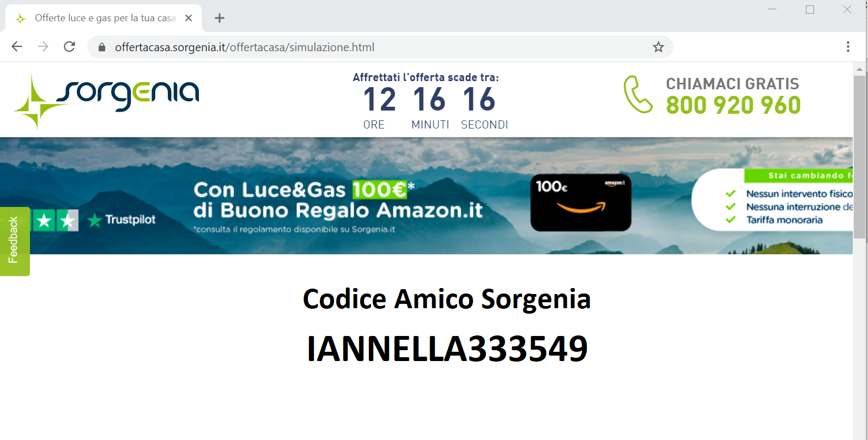
Task: Go back using the browser back arrow
Action: pyautogui.click(x=17, y=47)
